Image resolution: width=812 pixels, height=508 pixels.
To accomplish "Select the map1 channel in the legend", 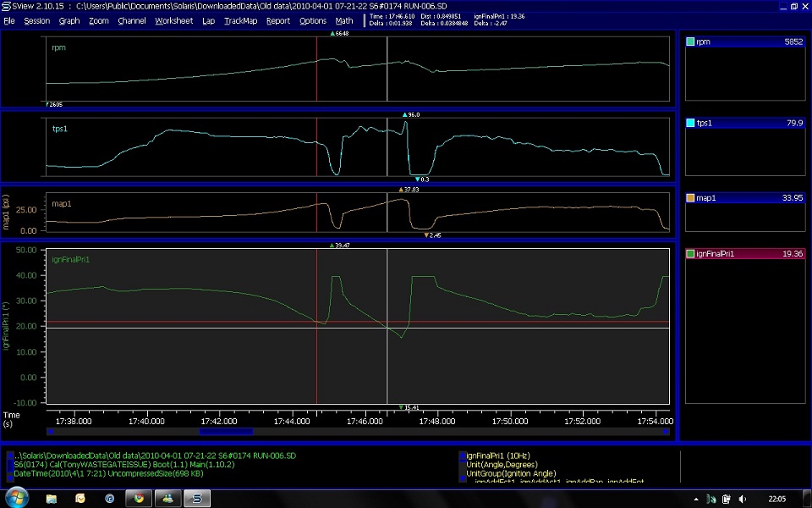I will (745, 198).
